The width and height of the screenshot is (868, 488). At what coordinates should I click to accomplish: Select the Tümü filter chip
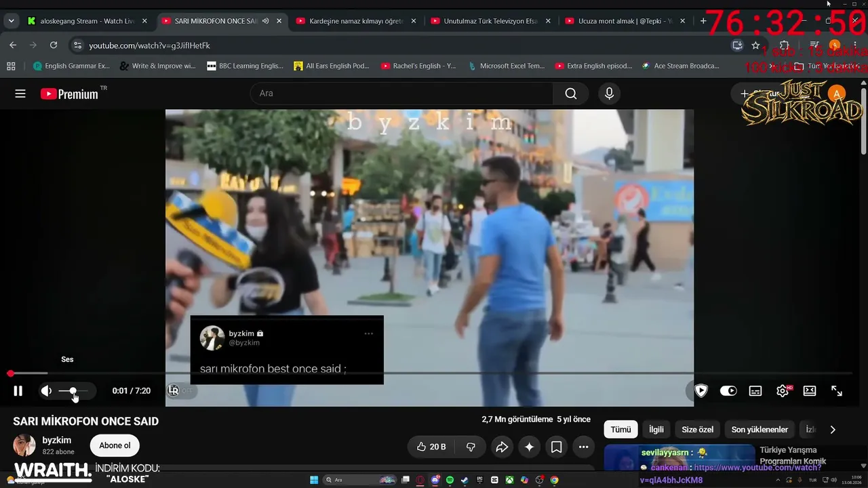(620, 430)
